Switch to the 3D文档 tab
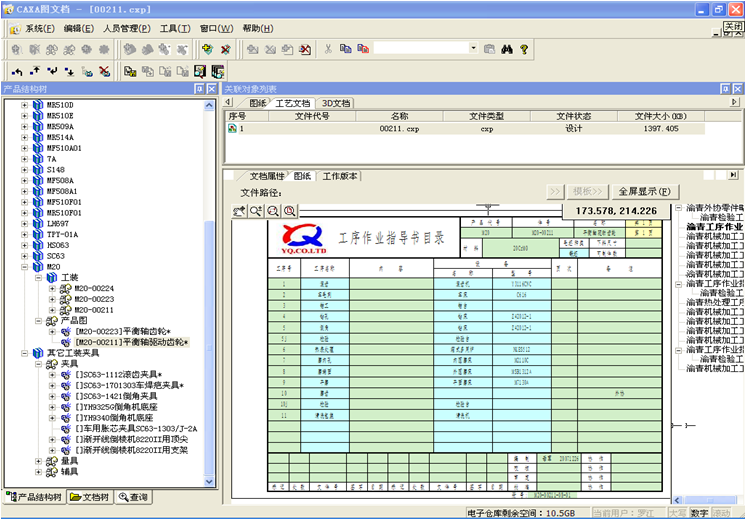 pos(335,103)
